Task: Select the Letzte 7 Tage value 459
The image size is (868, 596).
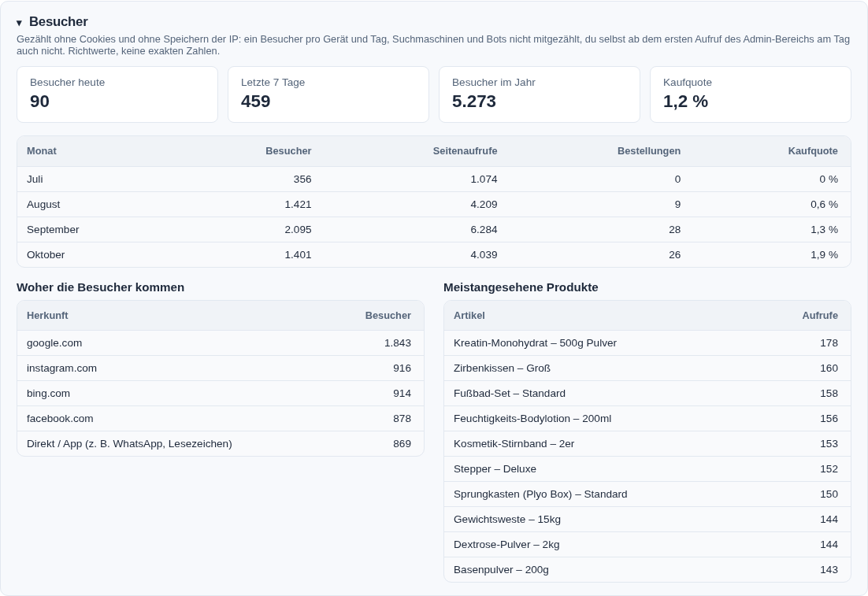Action: point(256,102)
